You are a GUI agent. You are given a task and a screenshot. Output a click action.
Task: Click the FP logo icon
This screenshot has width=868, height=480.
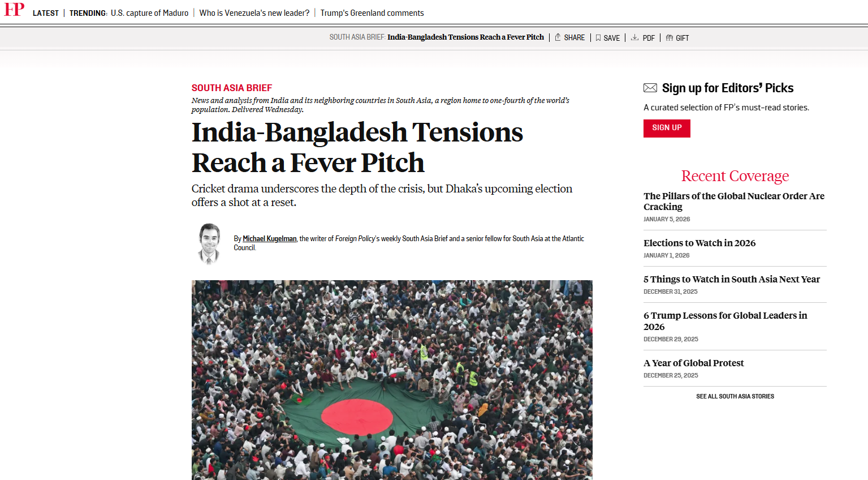15,10
